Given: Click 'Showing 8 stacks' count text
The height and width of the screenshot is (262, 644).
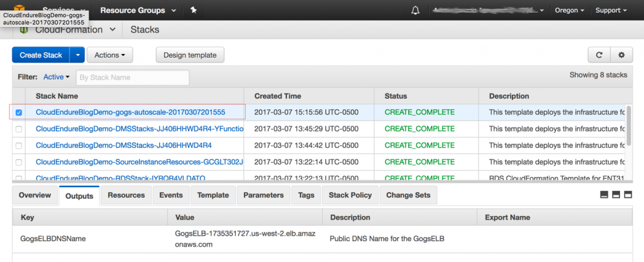Looking at the screenshot, I should point(599,75).
